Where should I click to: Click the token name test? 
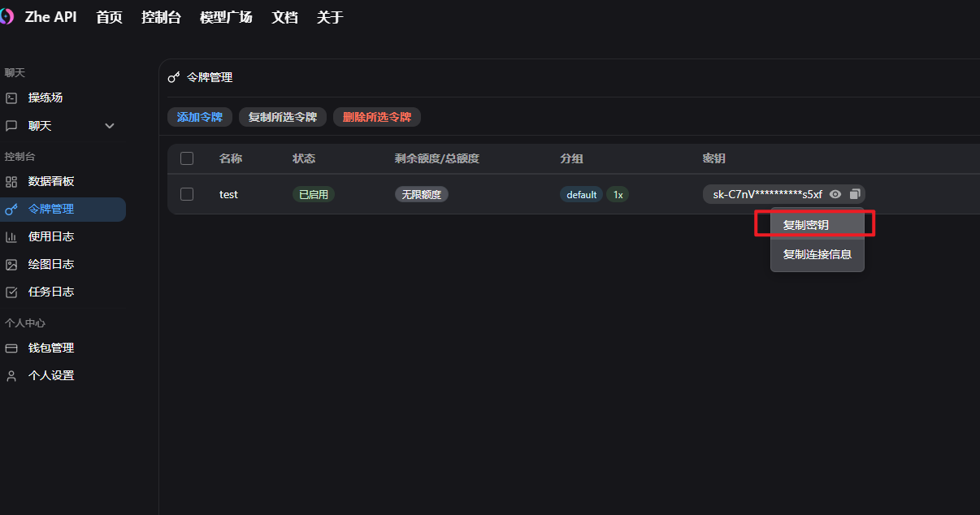click(228, 195)
